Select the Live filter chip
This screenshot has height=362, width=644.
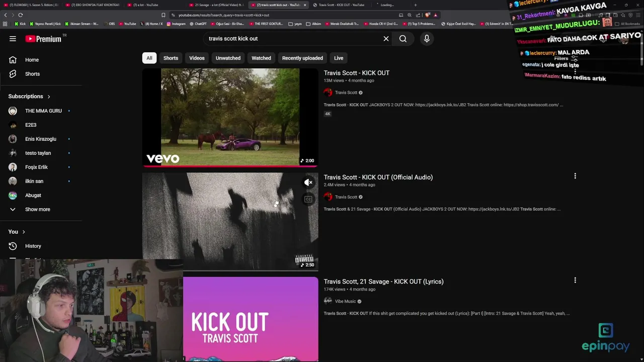point(339,58)
